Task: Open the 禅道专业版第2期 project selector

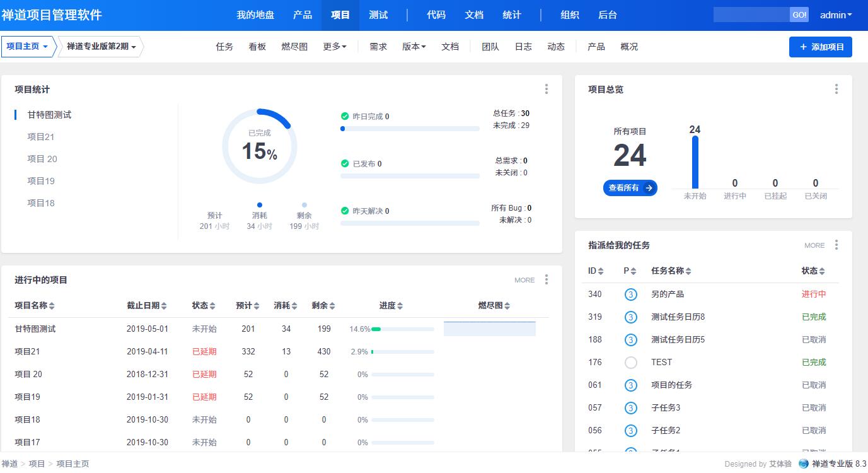Action: click(x=101, y=47)
